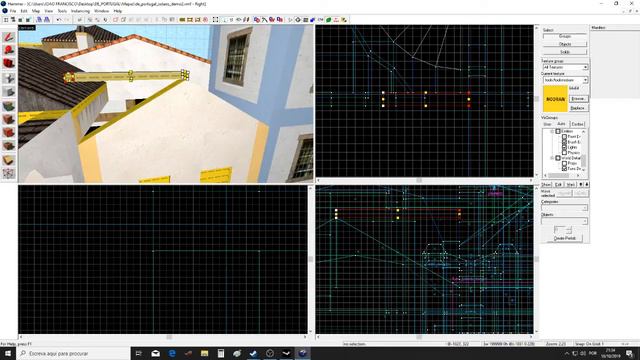
Task: Toggle the Props visgroup checkbox
Action: click(x=564, y=163)
